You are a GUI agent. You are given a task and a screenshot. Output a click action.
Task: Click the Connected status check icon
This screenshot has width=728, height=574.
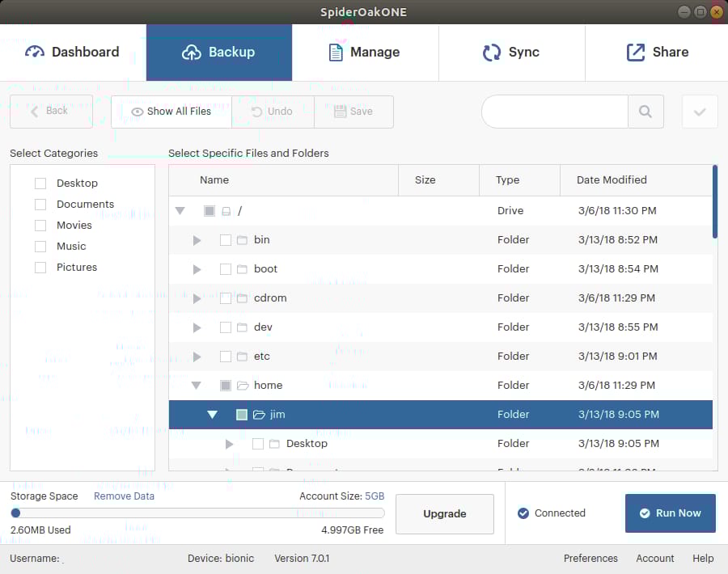coord(523,513)
